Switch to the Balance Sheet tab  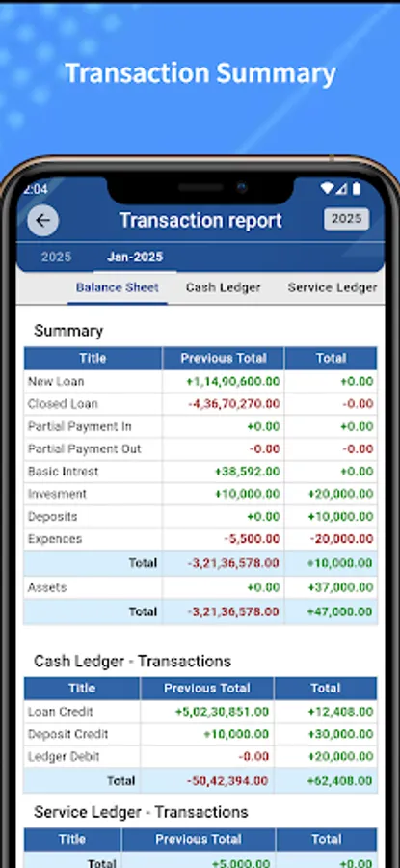coord(118,287)
